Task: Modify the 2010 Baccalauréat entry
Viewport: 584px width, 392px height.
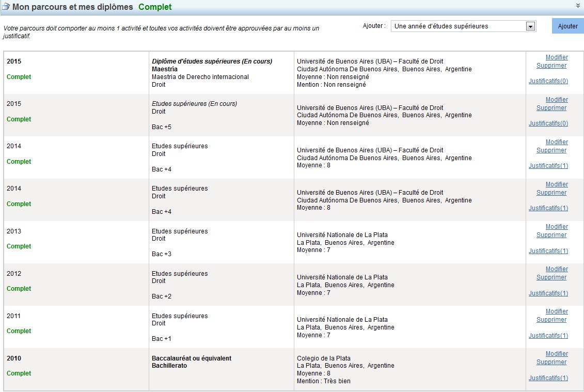Action: click(557, 354)
